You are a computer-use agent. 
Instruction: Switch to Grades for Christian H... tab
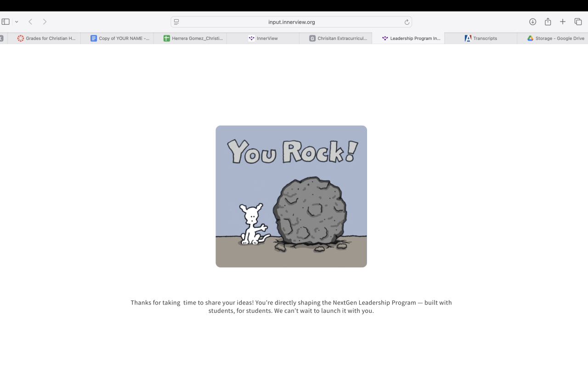(44, 39)
